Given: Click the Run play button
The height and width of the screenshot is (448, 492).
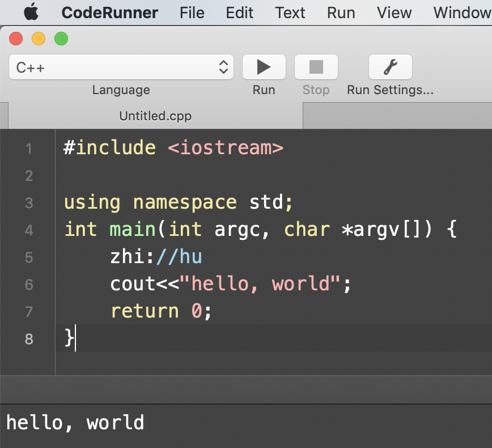Looking at the screenshot, I should (264, 67).
